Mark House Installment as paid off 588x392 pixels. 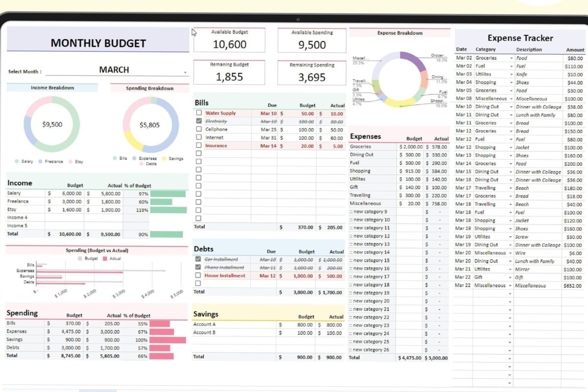point(199,276)
